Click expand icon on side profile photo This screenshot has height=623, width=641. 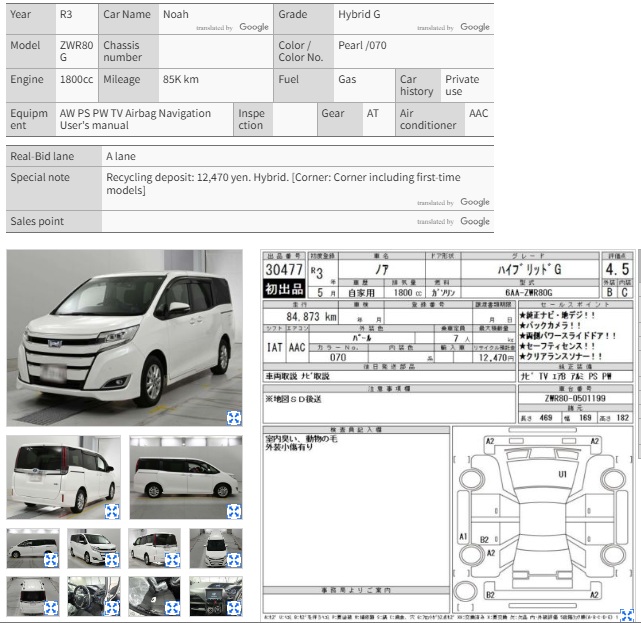pos(234,511)
